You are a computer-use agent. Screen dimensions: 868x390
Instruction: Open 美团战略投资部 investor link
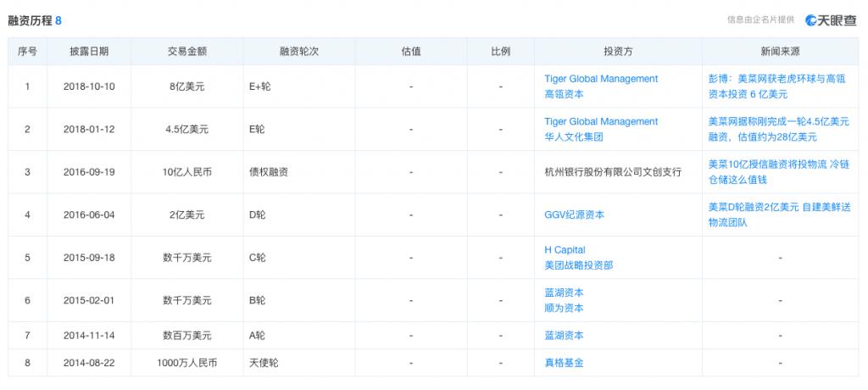578,265
